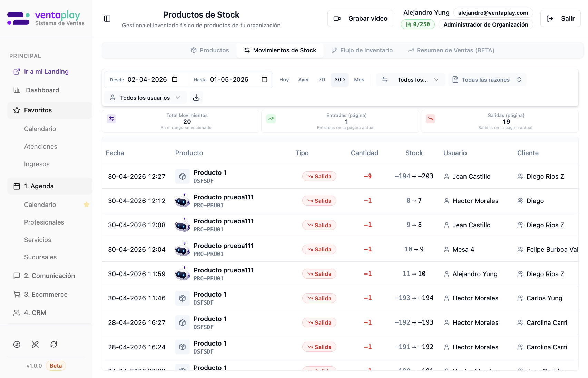The width and height of the screenshot is (588, 378).
Task: Open the 'Todos los usuarios' dropdown
Action: tap(145, 98)
